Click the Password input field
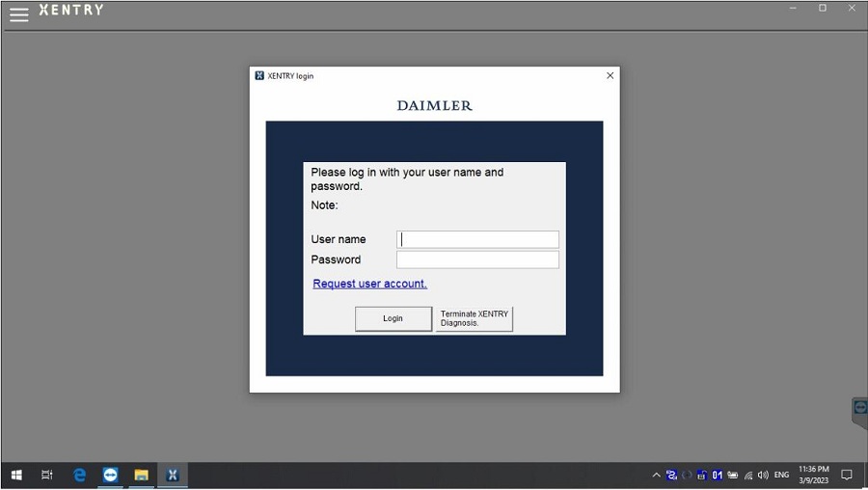The image size is (868, 490). (477, 259)
